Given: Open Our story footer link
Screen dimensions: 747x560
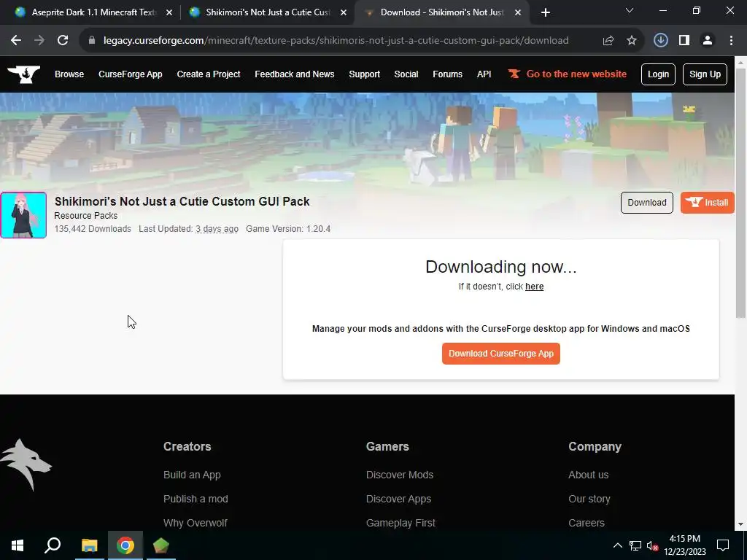Looking at the screenshot, I should tap(589, 499).
